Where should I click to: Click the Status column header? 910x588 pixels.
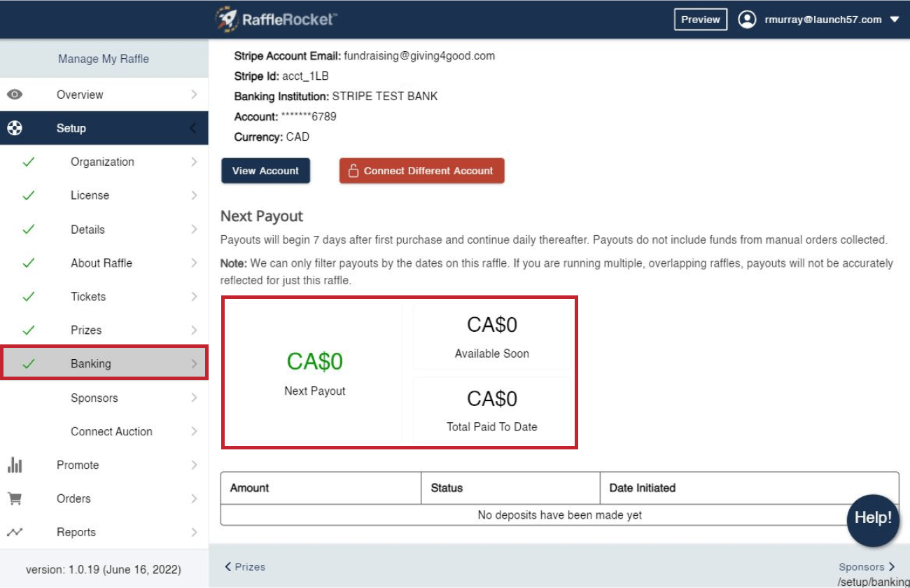(510, 488)
